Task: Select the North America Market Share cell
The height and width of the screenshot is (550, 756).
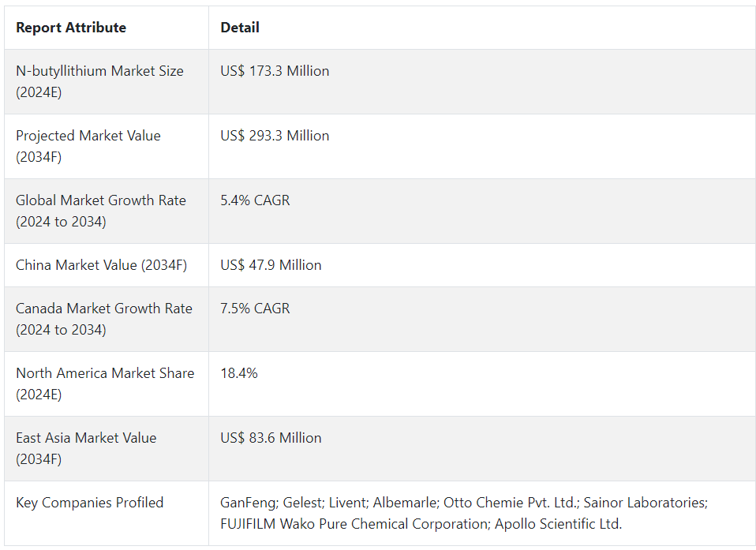Action: click(107, 384)
